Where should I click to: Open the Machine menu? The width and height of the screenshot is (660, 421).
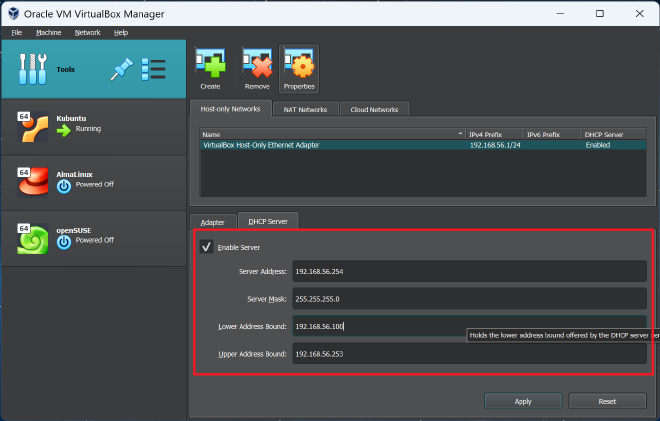[x=48, y=32]
